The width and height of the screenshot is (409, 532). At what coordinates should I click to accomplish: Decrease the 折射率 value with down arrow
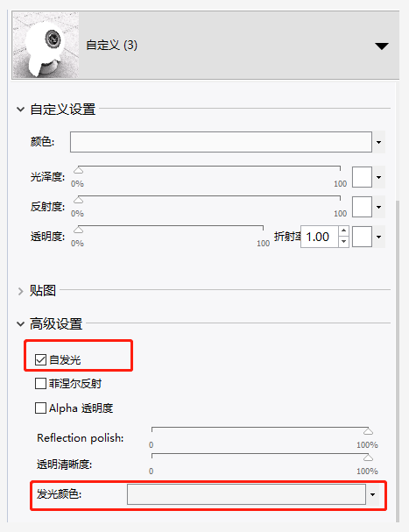344,242
